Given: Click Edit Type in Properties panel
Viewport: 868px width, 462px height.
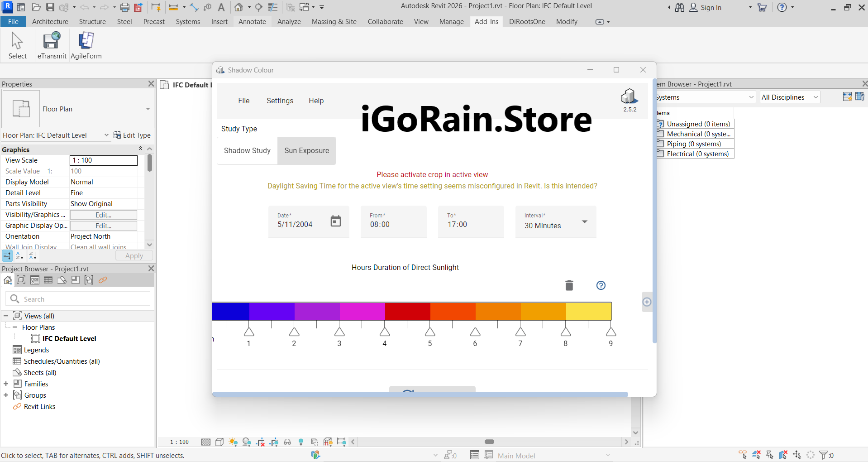Looking at the screenshot, I should (132, 135).
